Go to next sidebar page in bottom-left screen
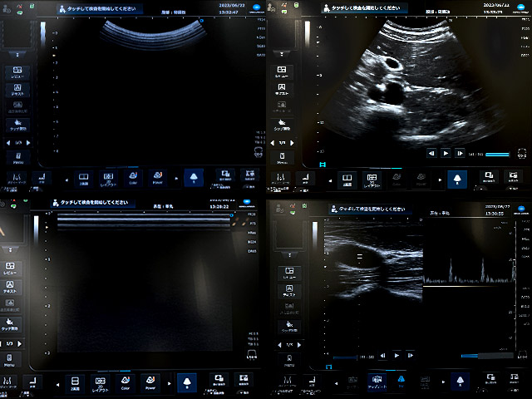Image resolution: width=532 pixels, height=399 pixels. point(20,343)
